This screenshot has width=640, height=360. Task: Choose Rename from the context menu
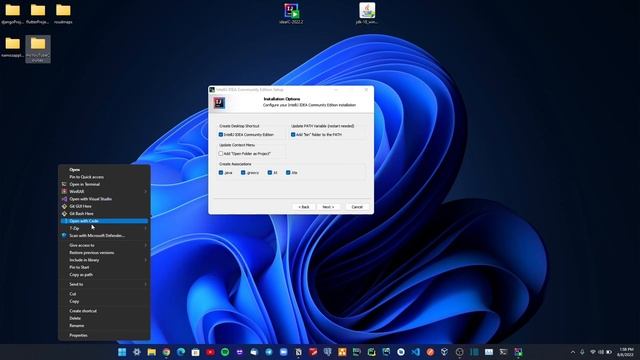pos(104,326)
